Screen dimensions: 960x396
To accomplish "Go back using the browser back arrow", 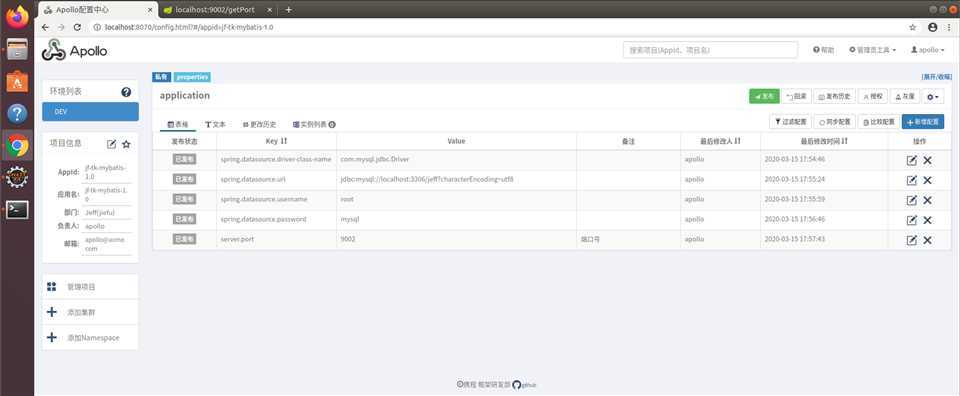I will coord(45,27).
